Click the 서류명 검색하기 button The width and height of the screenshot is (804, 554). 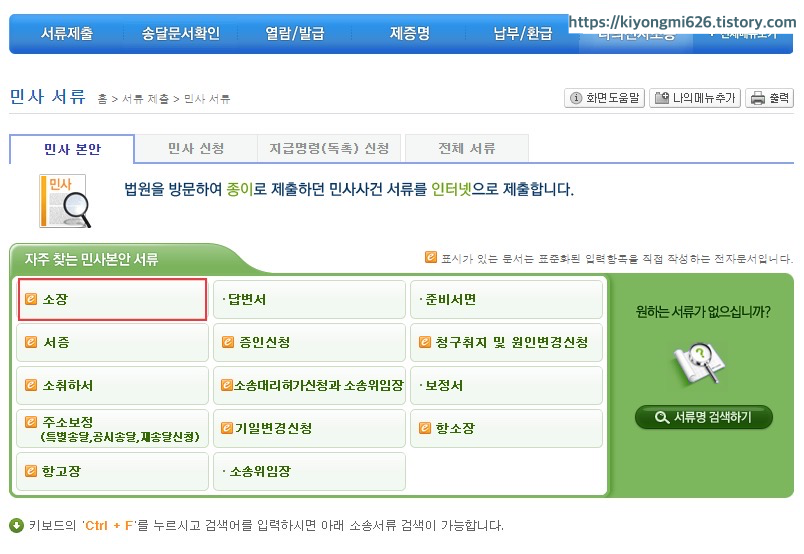tap(704, 417)
